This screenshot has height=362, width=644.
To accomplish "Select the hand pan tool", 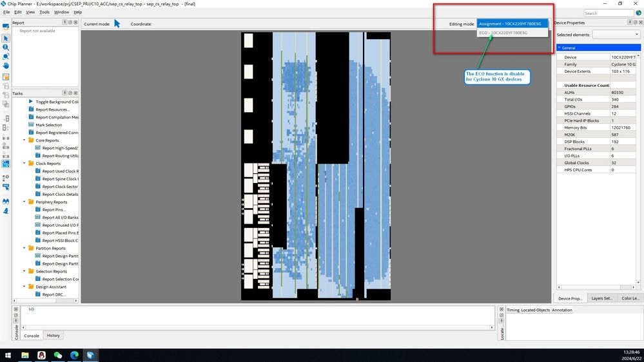I will tap(6, 66).
